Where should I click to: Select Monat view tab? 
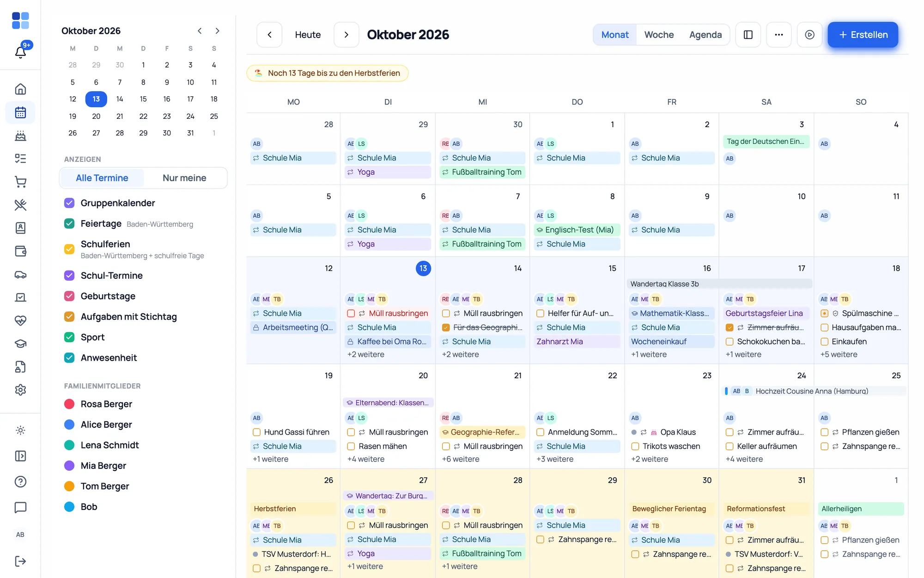point(615,35)
